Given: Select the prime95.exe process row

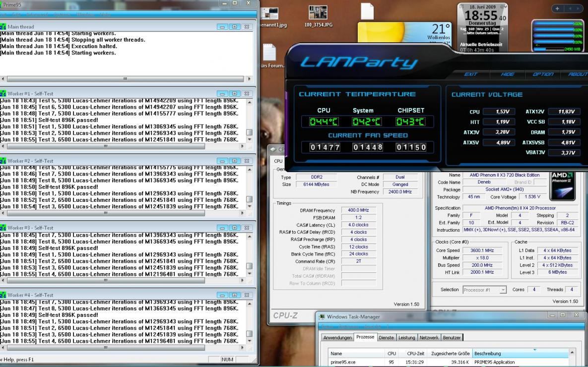Looking at the screenshot, I should coord(448,362).
